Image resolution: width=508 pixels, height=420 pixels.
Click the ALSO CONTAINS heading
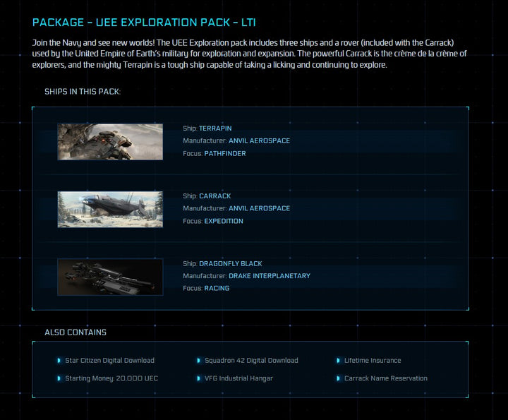(75, 332)
